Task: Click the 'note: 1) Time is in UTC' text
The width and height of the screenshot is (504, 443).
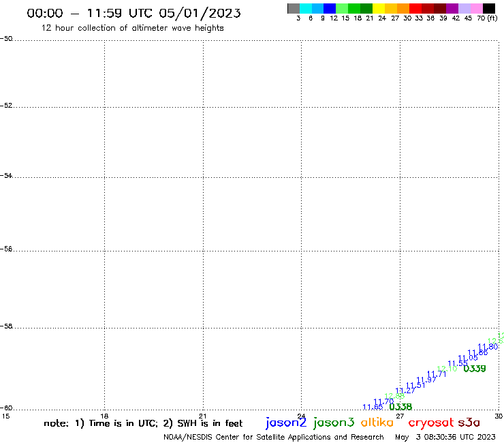Action: (x=101, y=423)
